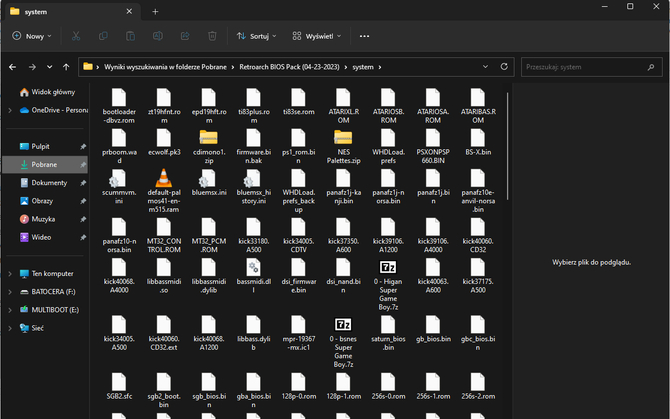This screenshot has height=419, width=670.
Task: Select the gba_bios.bin file
Action: (254, 390)
